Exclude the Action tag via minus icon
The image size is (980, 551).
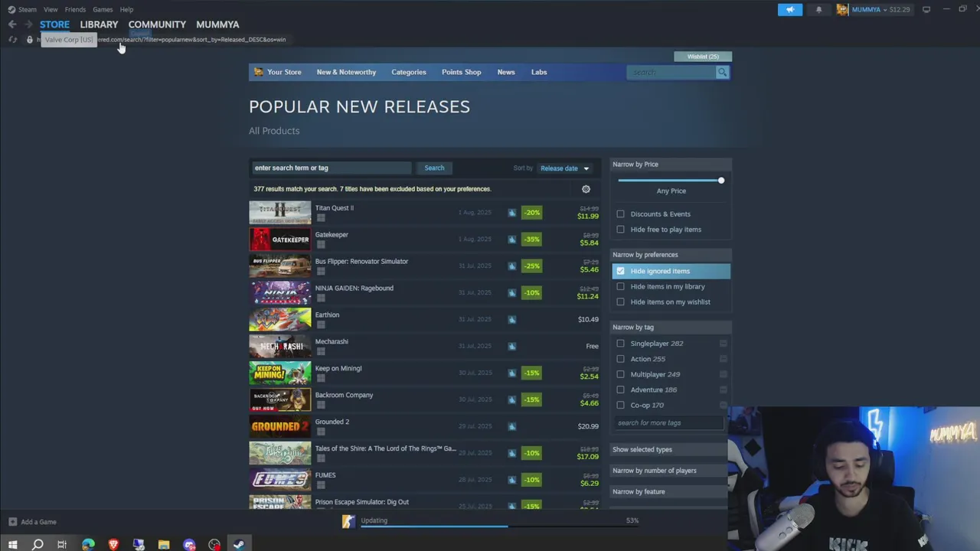click(x=723, y=359)
